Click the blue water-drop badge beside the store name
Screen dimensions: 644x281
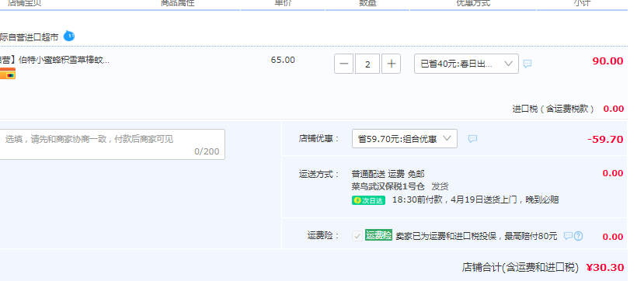(x=69, y=36)
